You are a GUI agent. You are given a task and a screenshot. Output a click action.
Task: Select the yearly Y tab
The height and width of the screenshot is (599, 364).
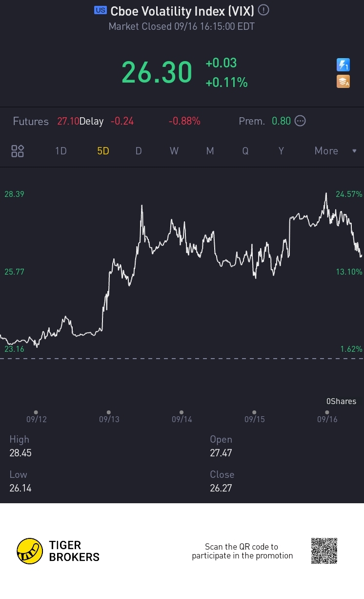tap(281, 151)
